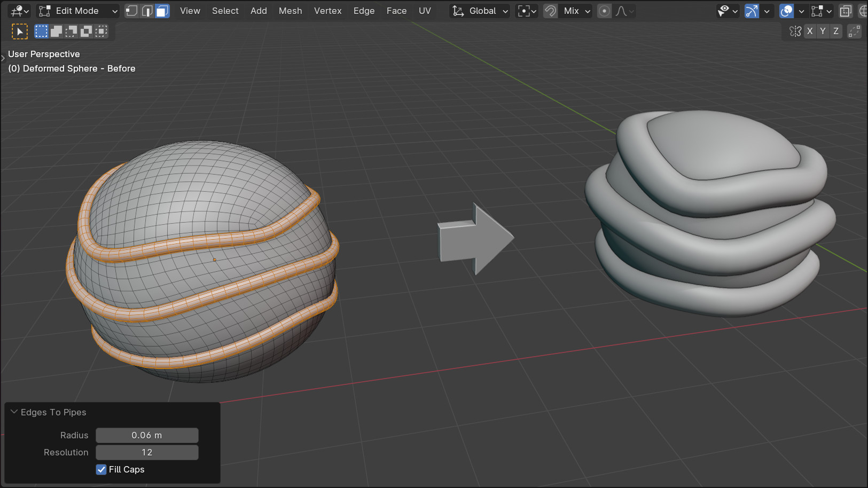Screen dimensions: 868x488
Task: Open the Mesh menu
Action: point(290,11)
